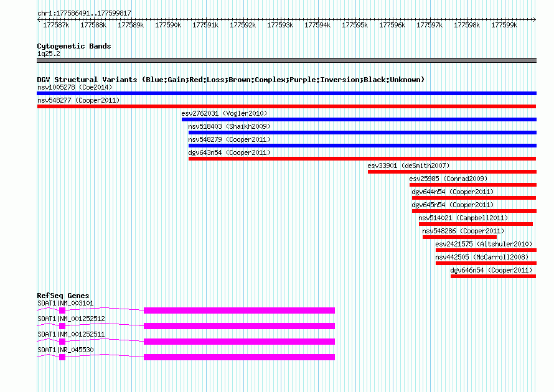
Task: Click the esv2762031 Vogler2010 blue bar
Action: (x=359, y=119)
